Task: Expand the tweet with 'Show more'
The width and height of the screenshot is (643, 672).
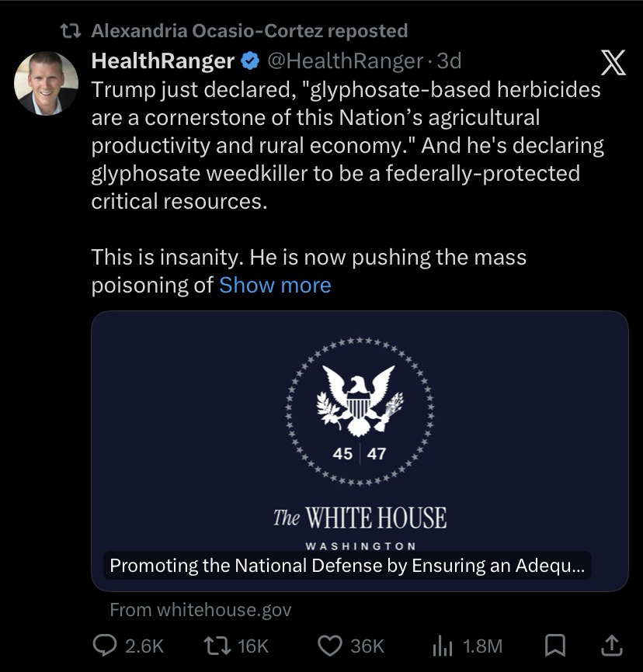Action: point(275,286)
